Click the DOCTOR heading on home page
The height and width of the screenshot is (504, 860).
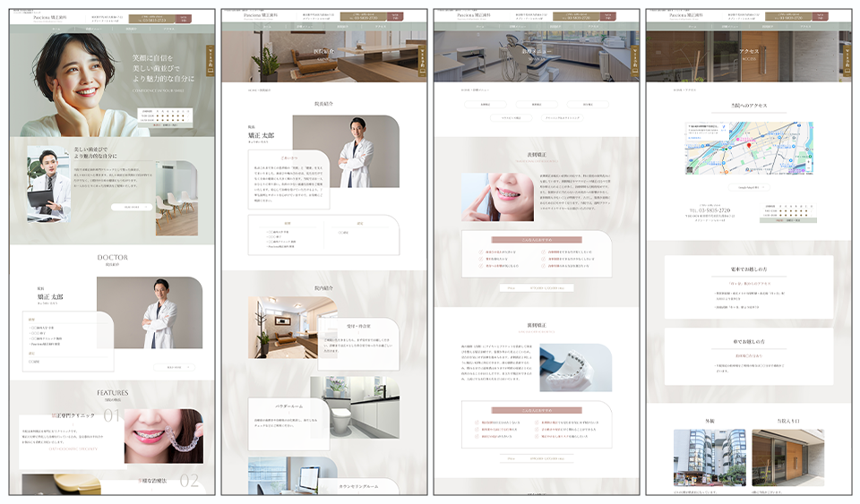click(113, 258)
